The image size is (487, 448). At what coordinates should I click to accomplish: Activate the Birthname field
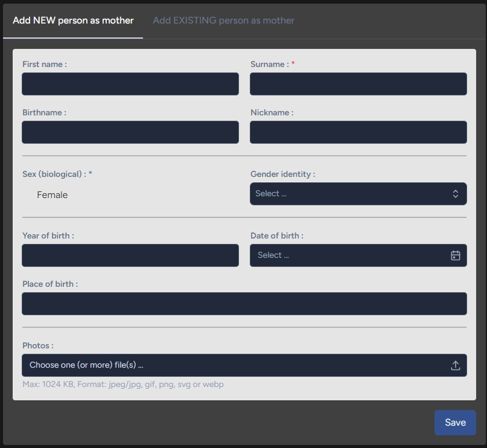coord(130,132)
